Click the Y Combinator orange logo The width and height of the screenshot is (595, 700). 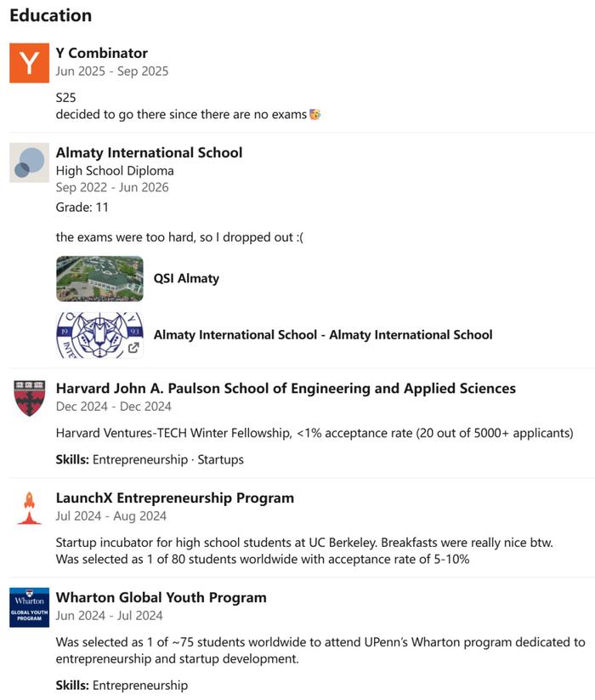[x=30, y=63]
